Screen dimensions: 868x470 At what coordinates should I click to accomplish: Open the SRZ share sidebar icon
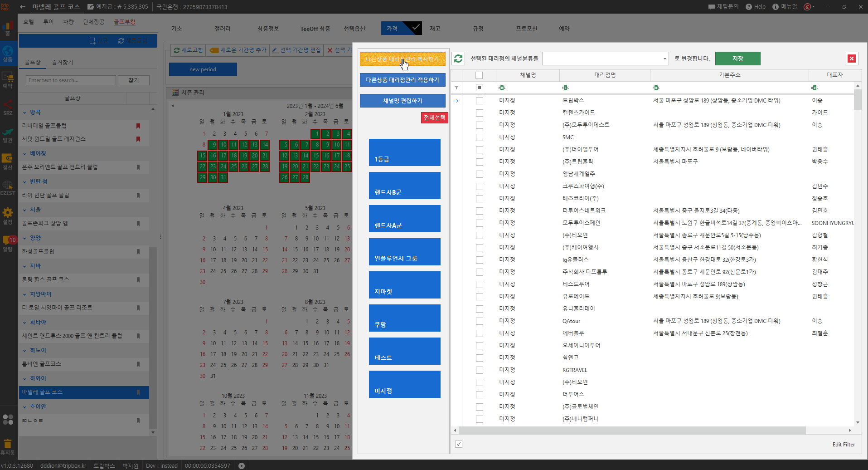[x=8, y=107]
